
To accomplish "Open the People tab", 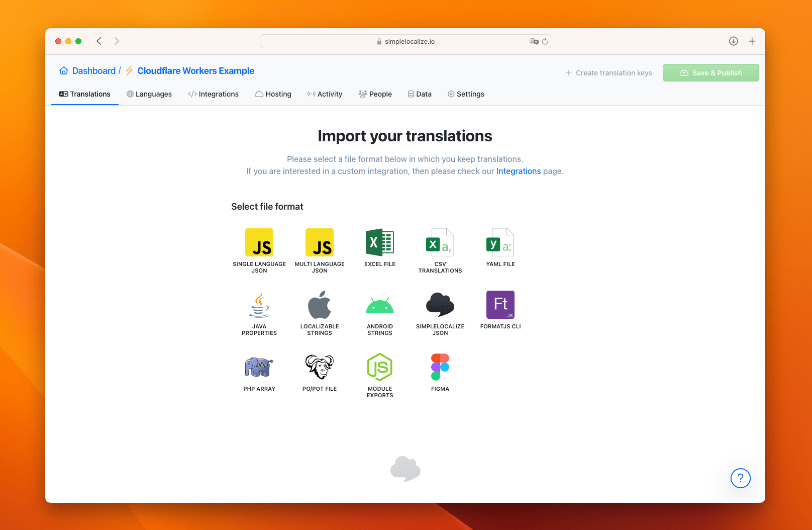I will coord(375,94).
